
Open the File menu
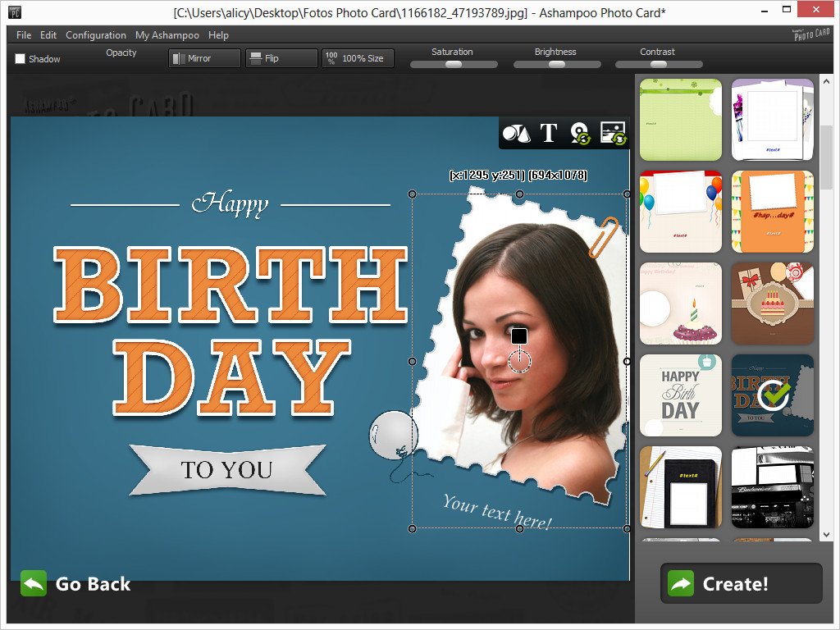click(x=24, y=35)
